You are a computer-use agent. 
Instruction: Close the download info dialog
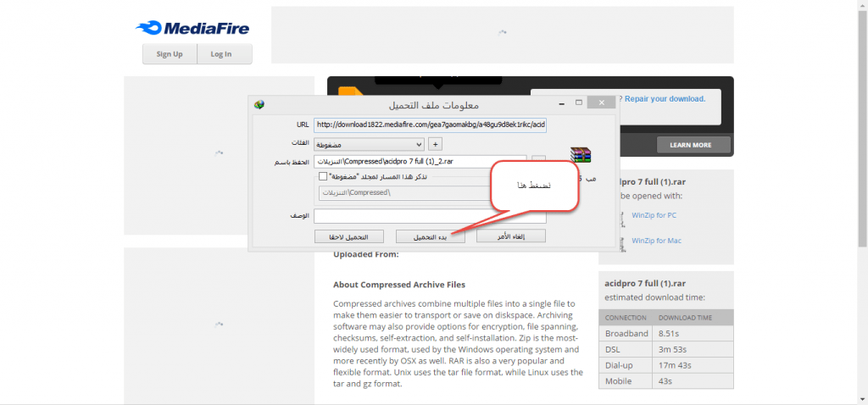click(x=601, y=103)
